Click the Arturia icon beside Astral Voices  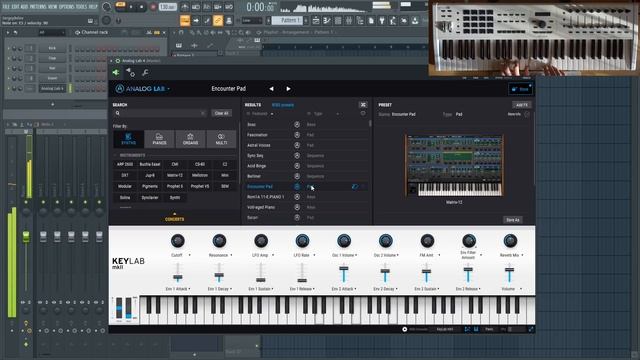(x=297, y=145)
